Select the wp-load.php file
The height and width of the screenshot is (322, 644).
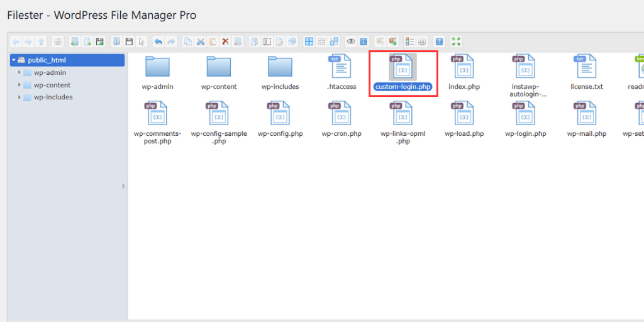tap(464, 119)
